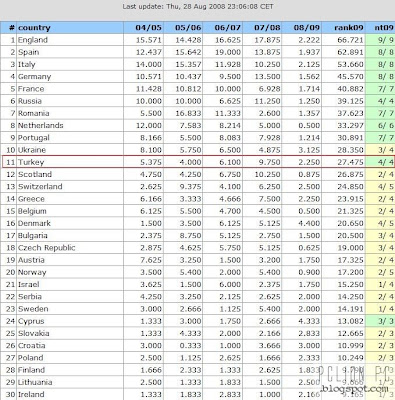Select the Italy country name

click(26, 64)
